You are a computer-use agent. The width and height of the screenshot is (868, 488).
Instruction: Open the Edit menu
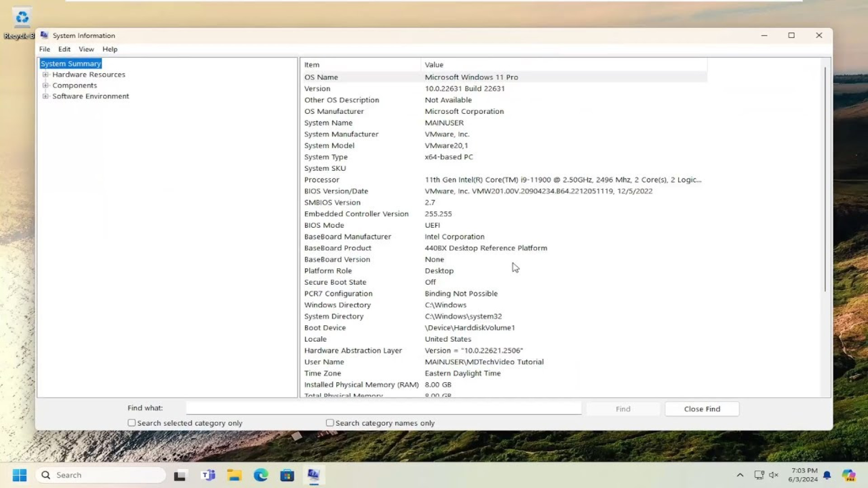coord(64,49)
